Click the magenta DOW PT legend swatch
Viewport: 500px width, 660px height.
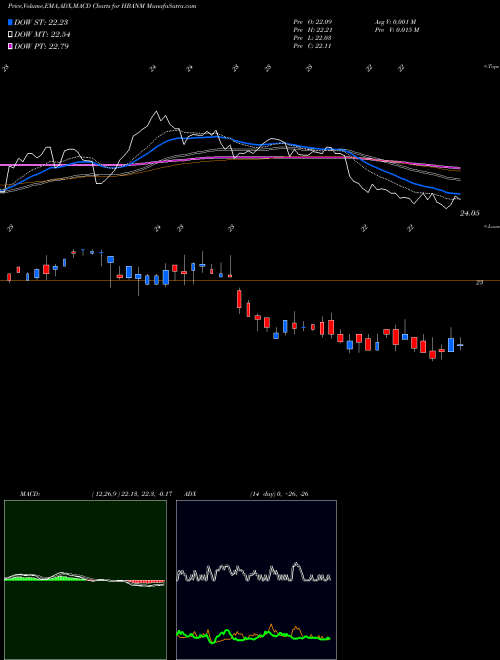10,46
